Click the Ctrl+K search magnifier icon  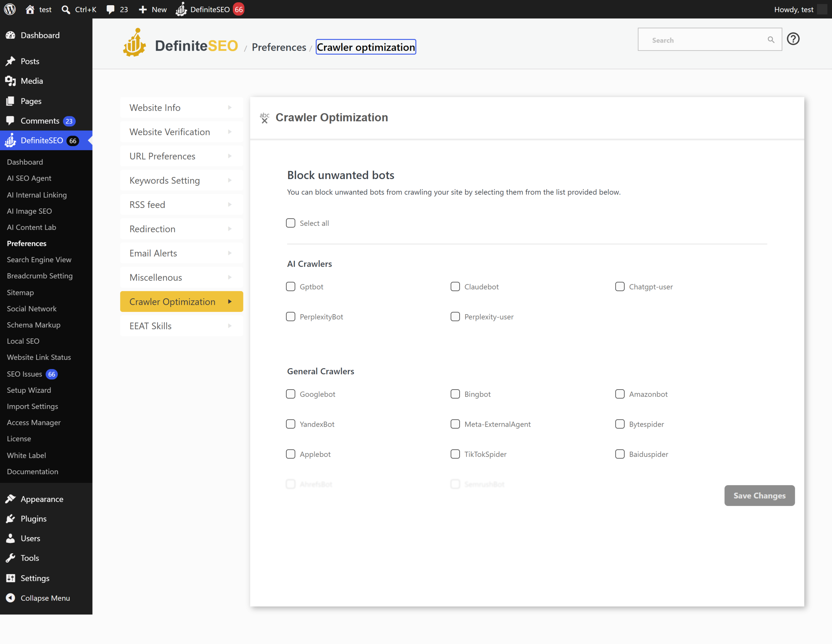click(x=66, y=9)
